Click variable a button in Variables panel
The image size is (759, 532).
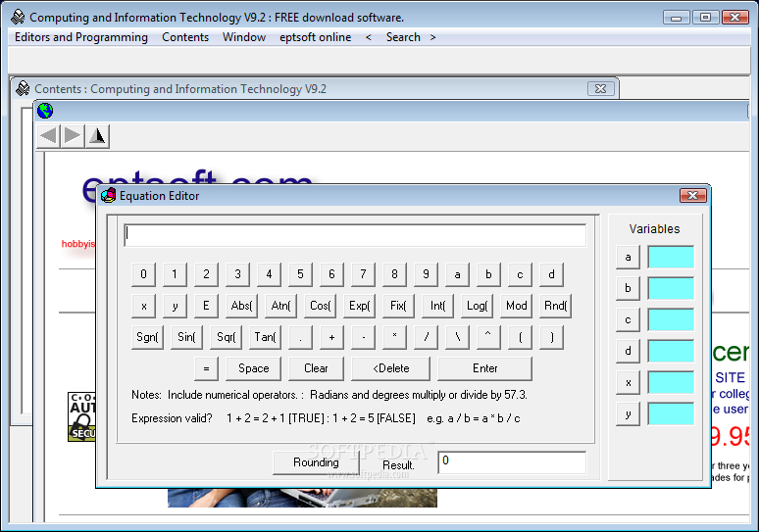point(628,257)
